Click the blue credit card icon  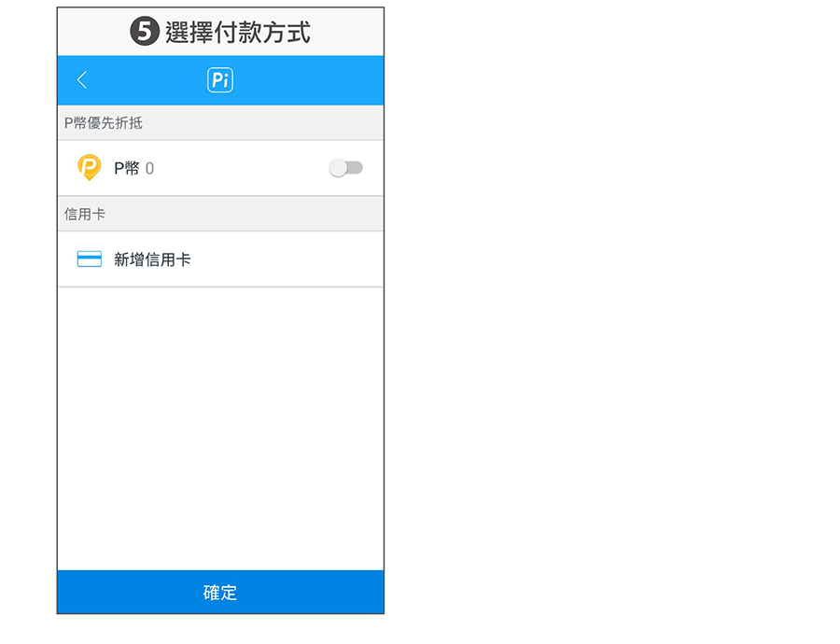coord(89,259)
